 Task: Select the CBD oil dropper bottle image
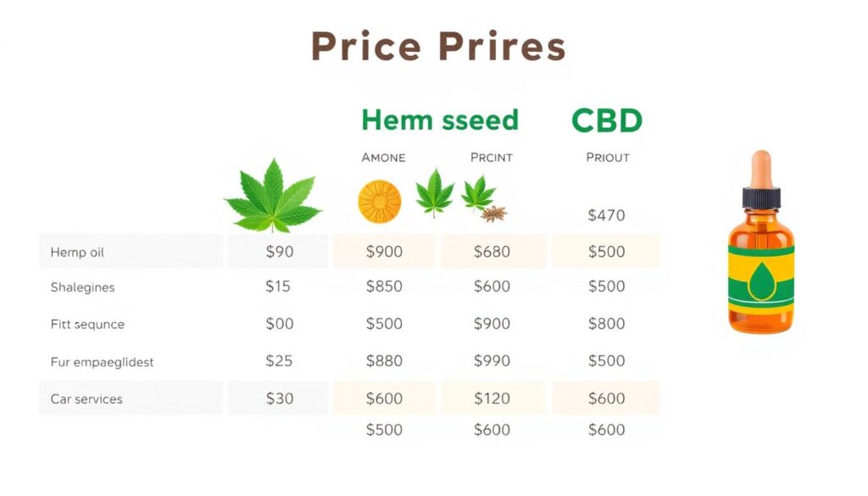point(761,242)
